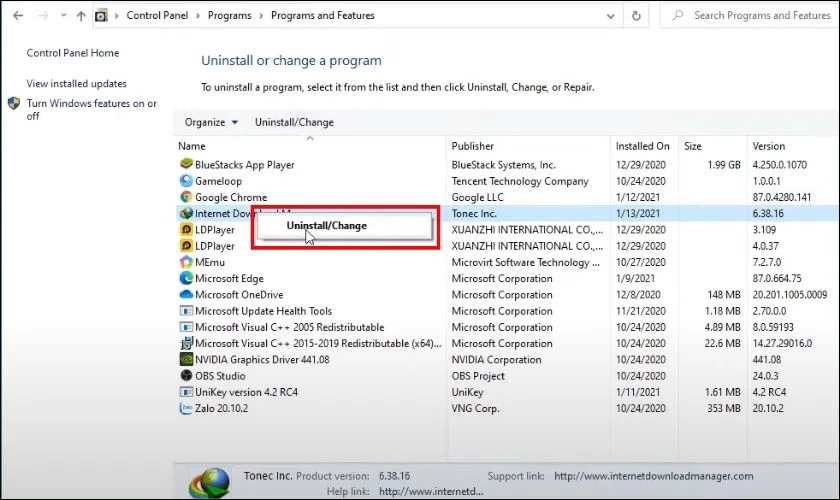The width and height of the screenshot is (840, 500).
Task: Click the large IDM icon in details pane
Action: pos(209,482)
